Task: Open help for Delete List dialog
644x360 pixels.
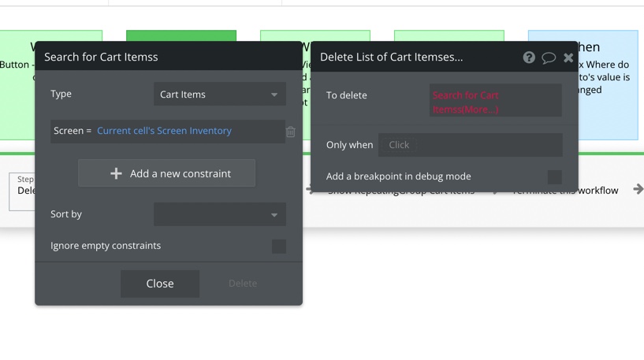Action: 529,57
